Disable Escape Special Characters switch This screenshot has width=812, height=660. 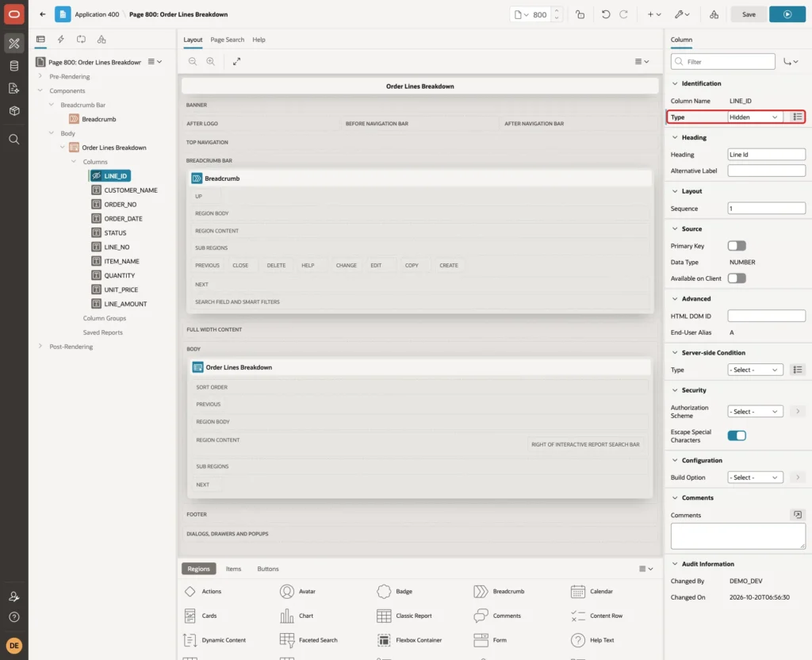coord(737,436)
